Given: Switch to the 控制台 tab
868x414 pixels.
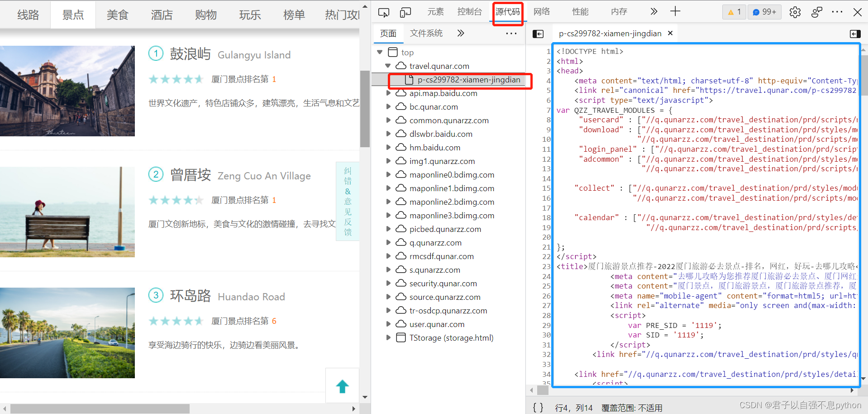Looking at the screenshot, I should [469, 12].
